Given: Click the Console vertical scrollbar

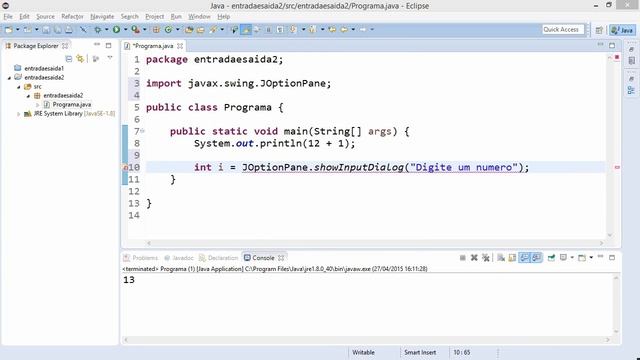Looking at the screenshot, I should pos(616,305).
